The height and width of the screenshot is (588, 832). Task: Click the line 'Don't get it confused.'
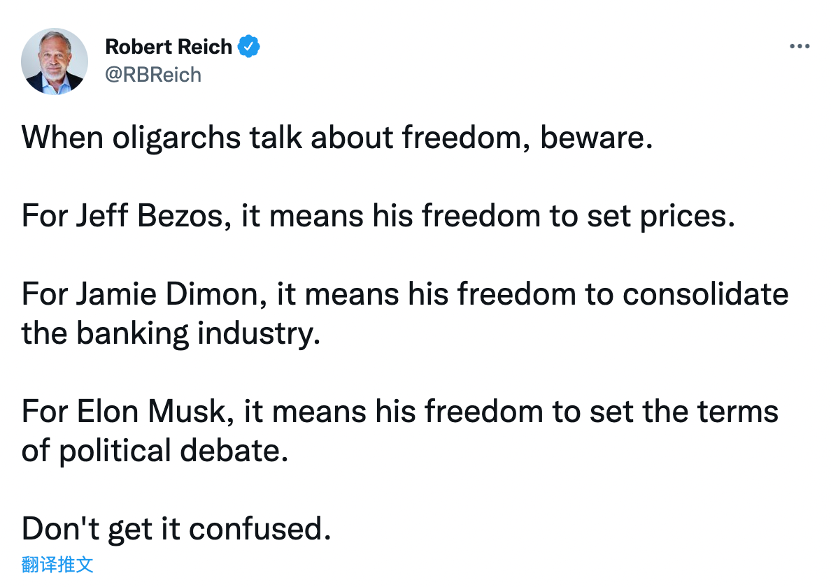pos(176,529)
